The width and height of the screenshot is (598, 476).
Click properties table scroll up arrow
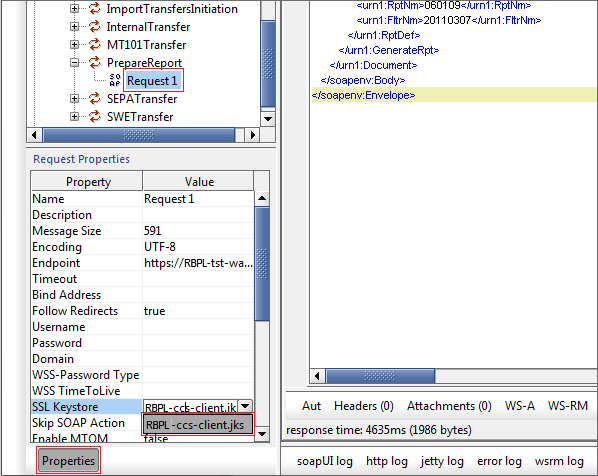point(262,198)
